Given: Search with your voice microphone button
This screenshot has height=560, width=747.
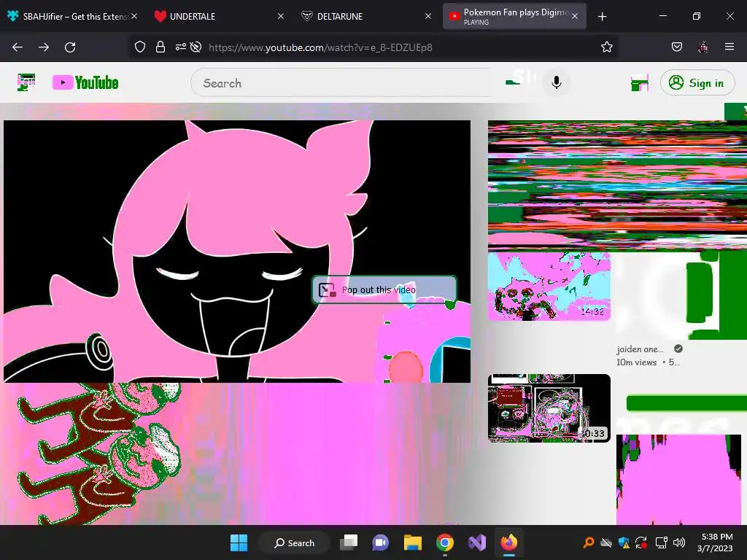Looking at the screenshot, I should [556, 82].
